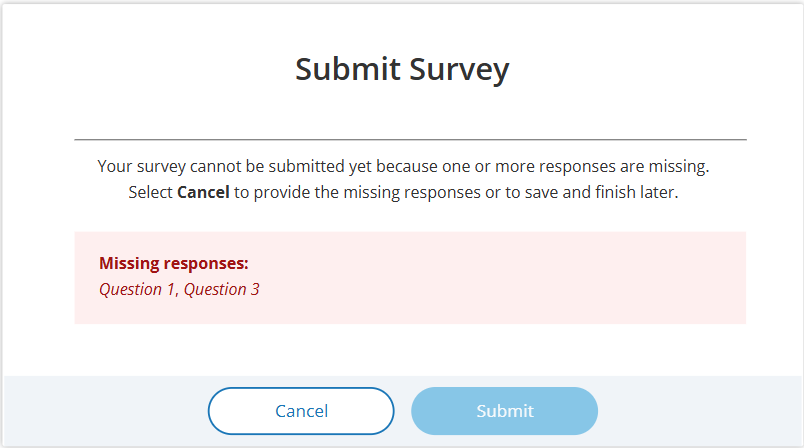Click the horizontal divider under the title
Viewport: 804px width, 448px height.
(x=410, y=139)
